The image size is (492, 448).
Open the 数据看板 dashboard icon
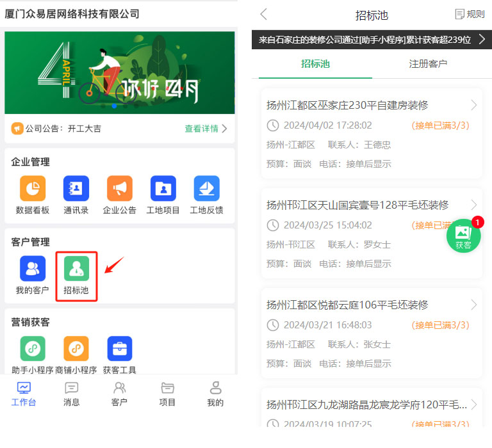tap(32, 188)
